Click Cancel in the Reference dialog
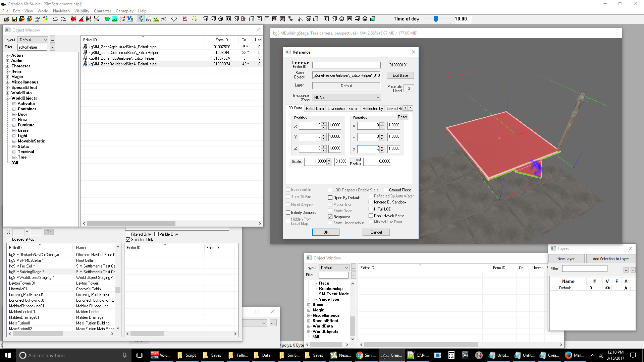 [x=376, y=232]
